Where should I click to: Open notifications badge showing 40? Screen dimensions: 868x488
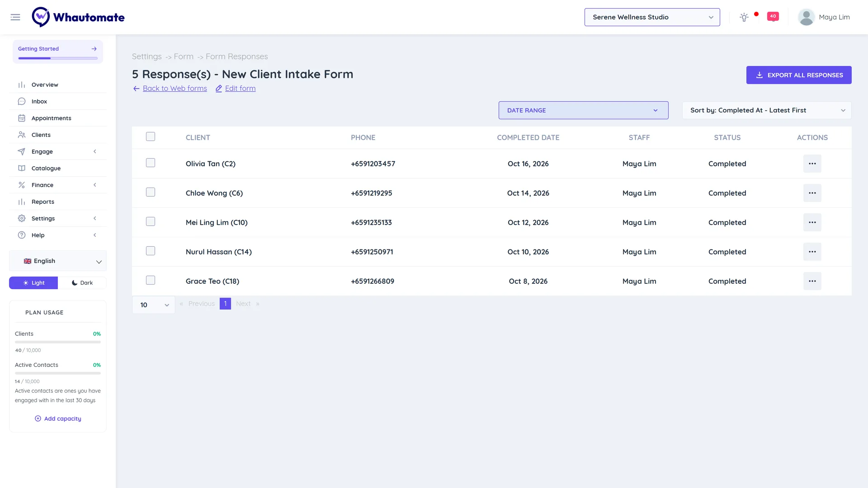773,17
